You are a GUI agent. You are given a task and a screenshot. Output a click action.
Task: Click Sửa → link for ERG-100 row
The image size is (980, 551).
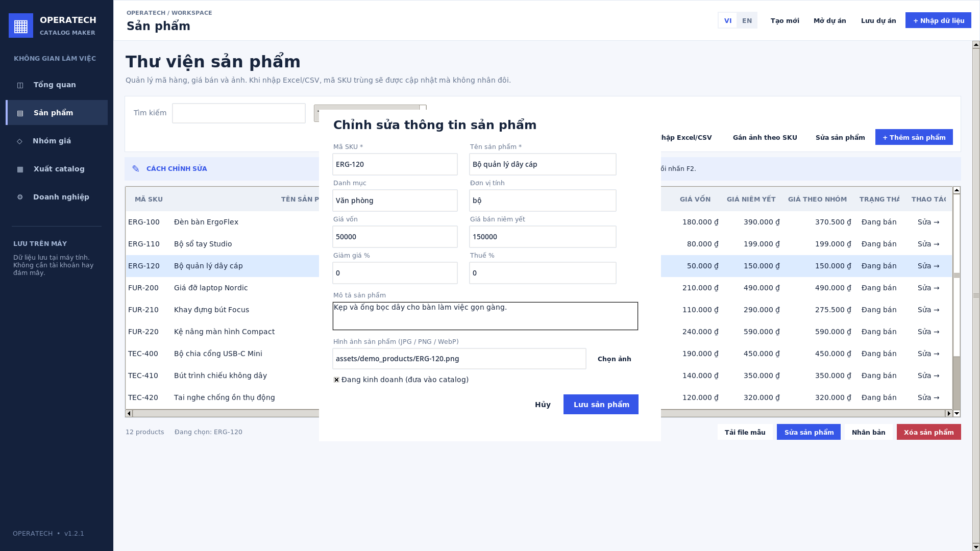[928, 222]
